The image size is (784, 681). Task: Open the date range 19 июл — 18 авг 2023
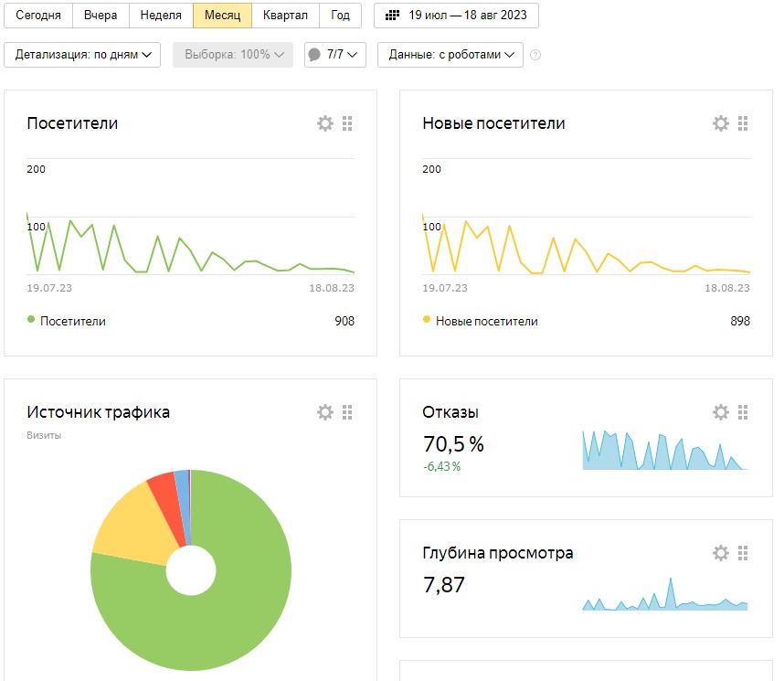pos(456,16)
